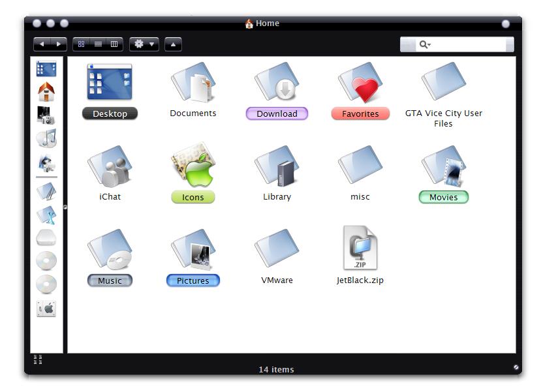Viewport: 541px width, 392px height.
Task: Open the Applications folder in sidebar
Action: point(46,215)
